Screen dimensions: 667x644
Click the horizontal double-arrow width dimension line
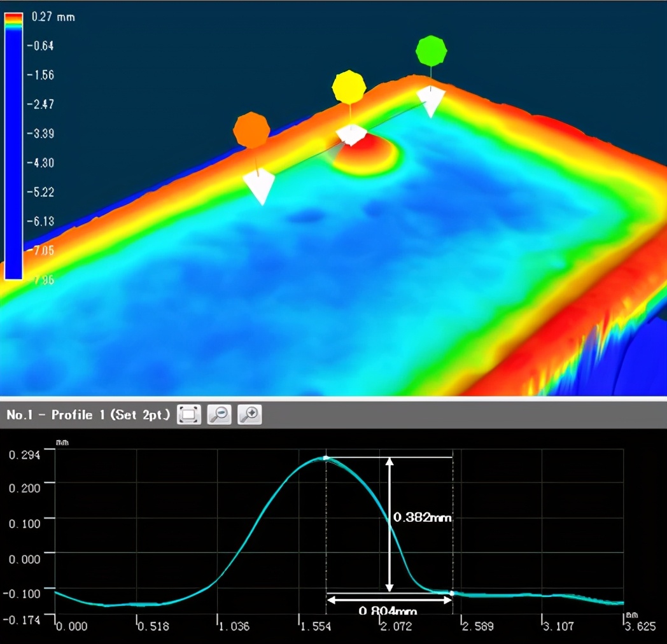pyautogui.click(x=389, y=599)
